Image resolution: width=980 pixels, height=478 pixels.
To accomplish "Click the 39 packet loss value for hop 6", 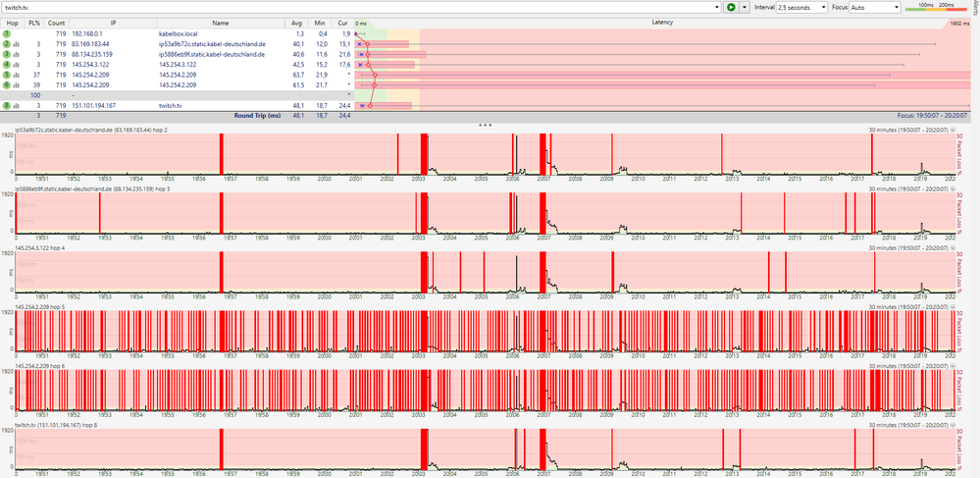I will [x=37, y=84].
